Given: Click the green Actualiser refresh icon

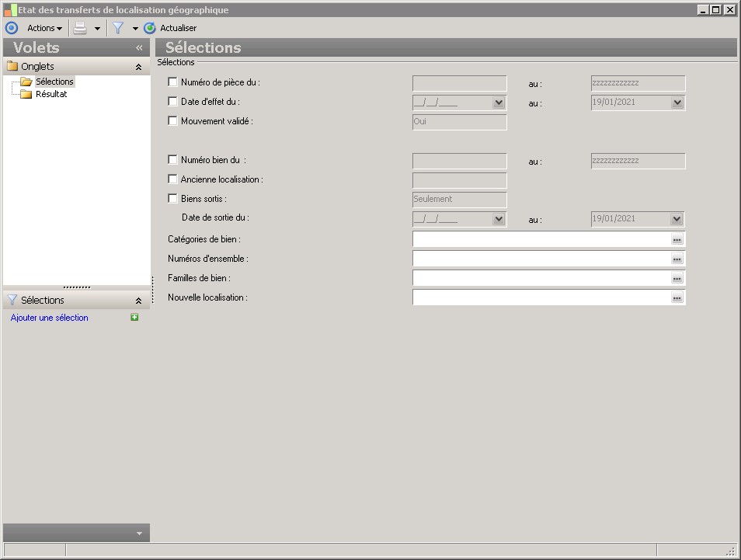Looking at the screenshot, I should click(x=150, y=28).
